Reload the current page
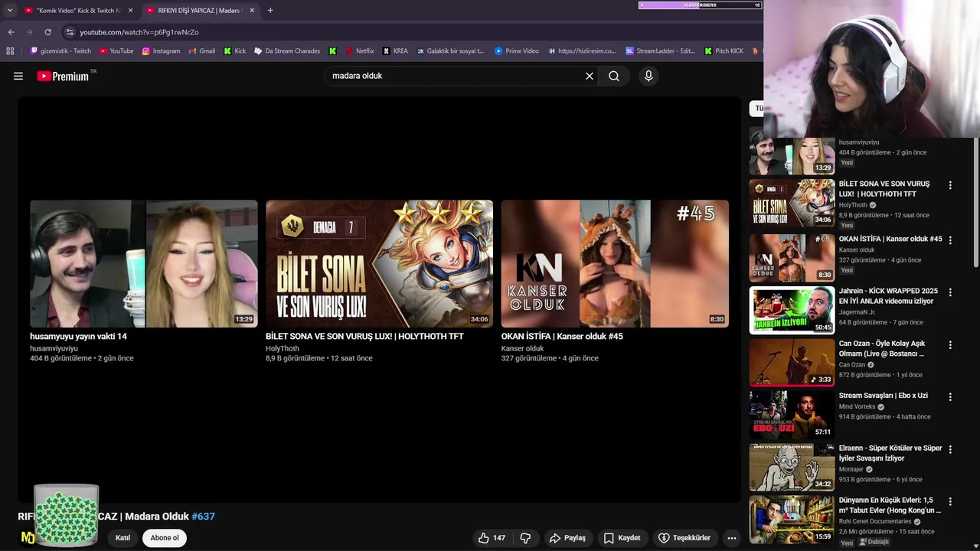Viewport: 980px width, 551px height. pos(47,32)
